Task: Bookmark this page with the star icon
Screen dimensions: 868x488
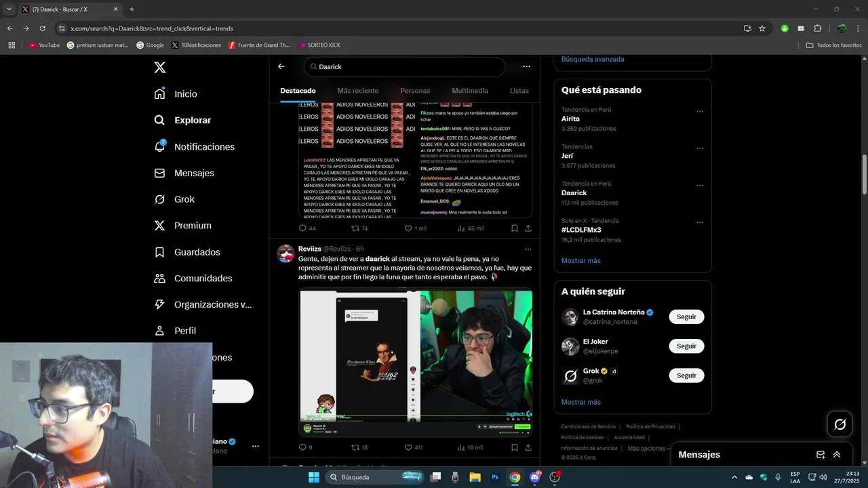Action: pyautogui.click(x=762, y=28)
